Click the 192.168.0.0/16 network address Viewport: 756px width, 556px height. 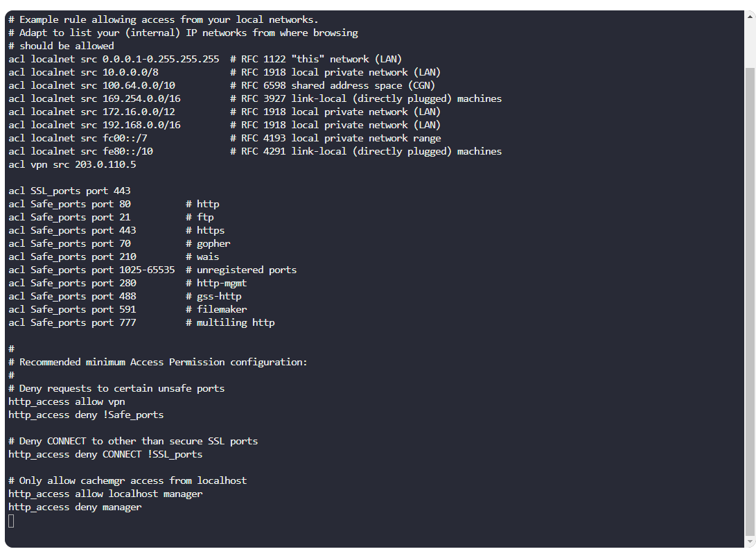pyautogui.click(x=141, y=125)
